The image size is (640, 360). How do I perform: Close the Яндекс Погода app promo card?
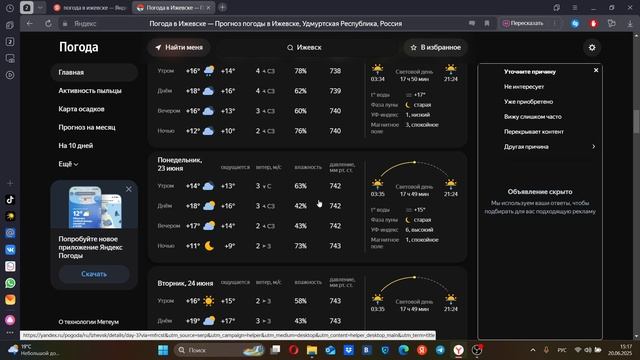pyautogui.click(x=129, y=189)
